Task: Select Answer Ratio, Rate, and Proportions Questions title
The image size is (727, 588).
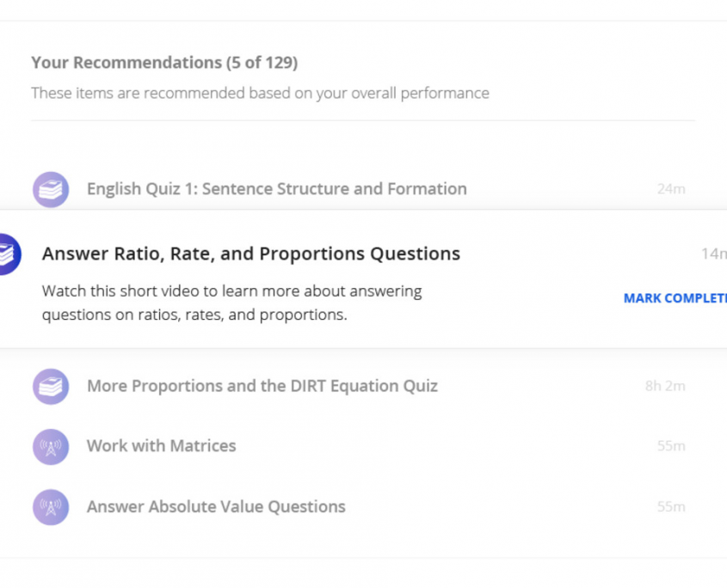Action: [250, 254]
